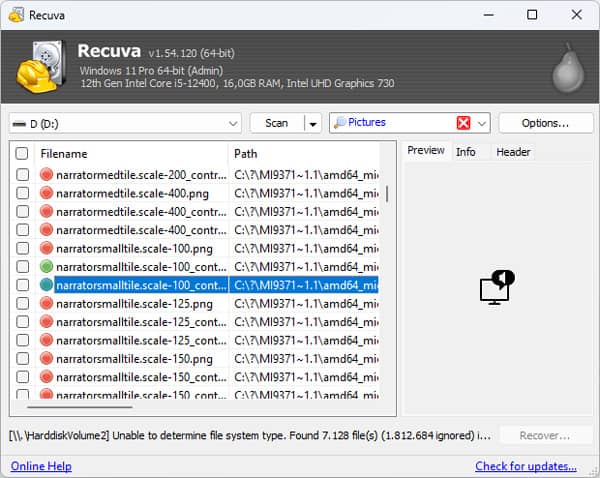The width and height of the screenshot is (600, 478).
Task: Switch to the Header tab
Action: (513, 151)
